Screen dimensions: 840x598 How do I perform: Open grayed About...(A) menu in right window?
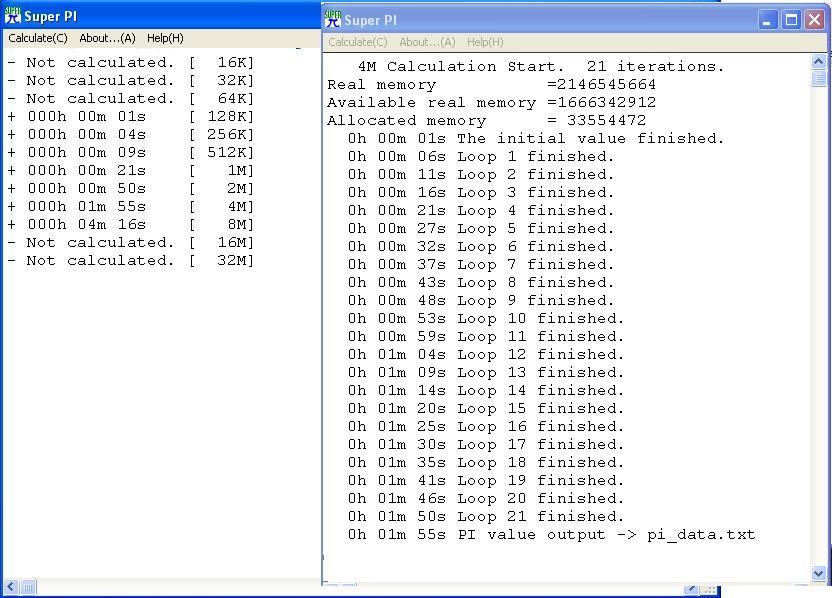point(427,42)
